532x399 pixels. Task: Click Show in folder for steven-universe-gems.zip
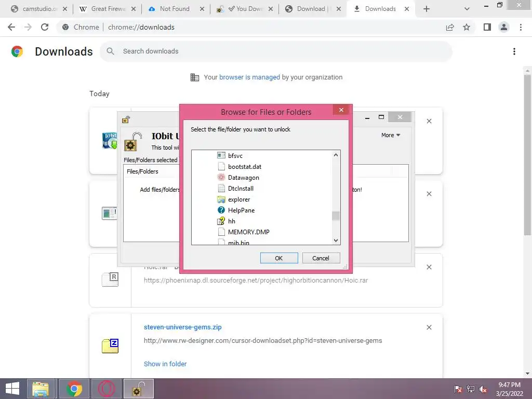click(x=165, y=364)
